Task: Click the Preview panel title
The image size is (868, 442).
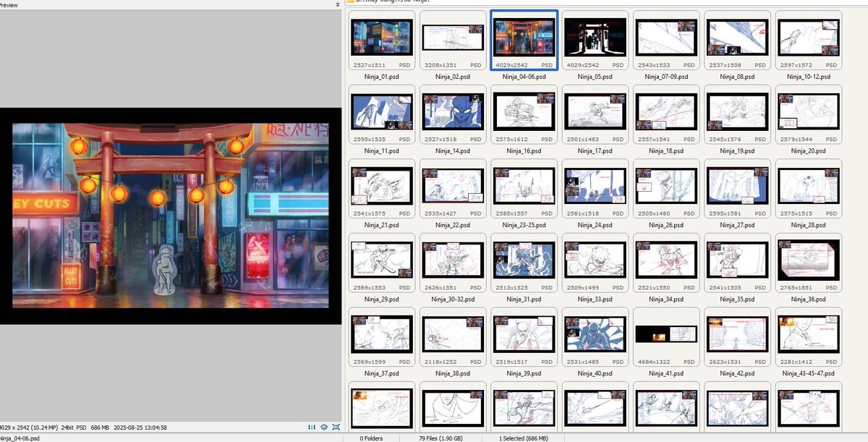Action: [x=9, y=4]
